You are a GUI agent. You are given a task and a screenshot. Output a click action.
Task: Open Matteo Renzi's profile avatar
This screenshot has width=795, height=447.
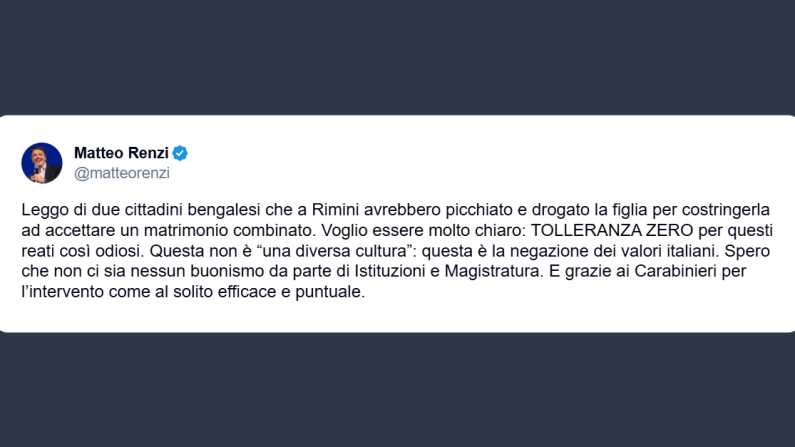pos(42,162)
